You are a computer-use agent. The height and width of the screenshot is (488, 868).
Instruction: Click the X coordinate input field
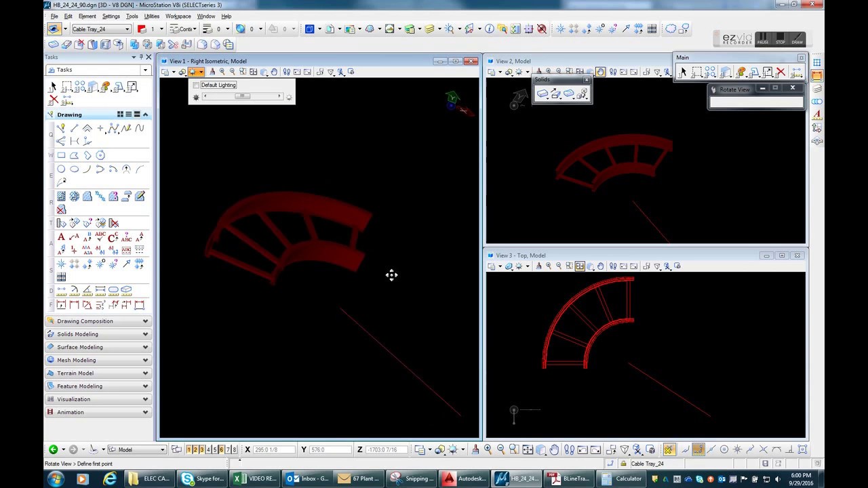pyautogui.click(x=275, y=449)
